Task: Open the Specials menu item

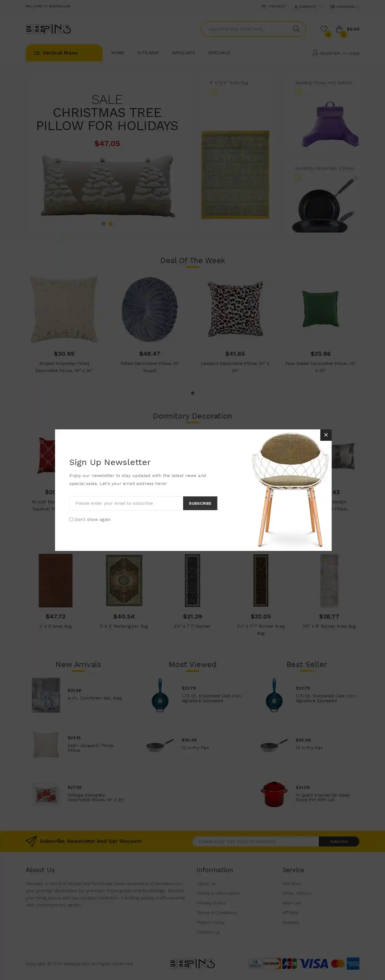Action: click(219, 53)
